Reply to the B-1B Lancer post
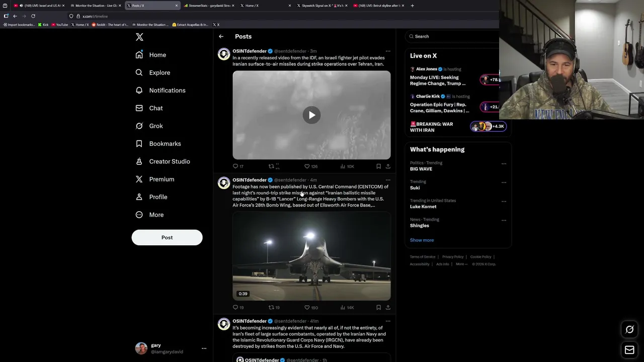644x362 pixels. 238,307
